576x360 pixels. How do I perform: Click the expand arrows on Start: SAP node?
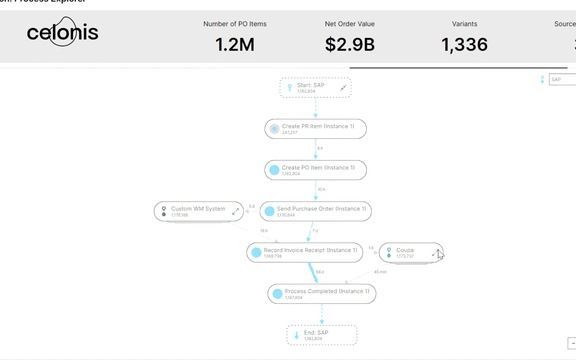pyautogui.click(x=343, y=88)
